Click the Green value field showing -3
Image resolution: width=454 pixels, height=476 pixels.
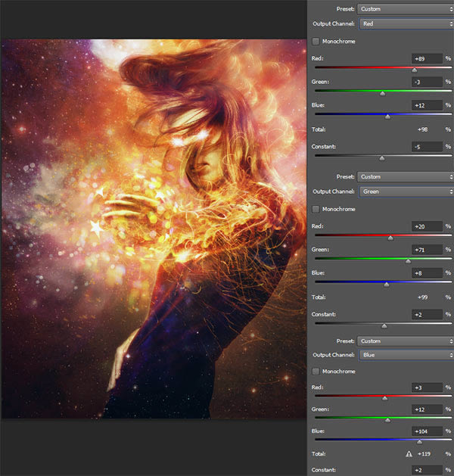(427, 82)
